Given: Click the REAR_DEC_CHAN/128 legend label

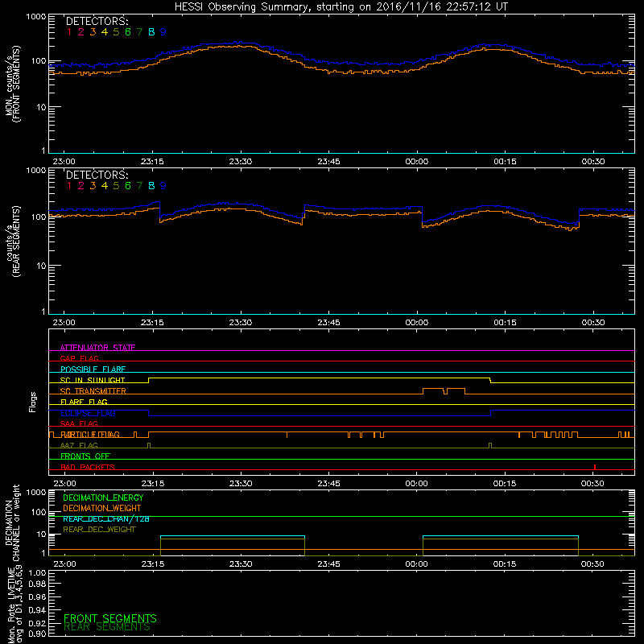Looking at the screenshot, I should [106, 518].
